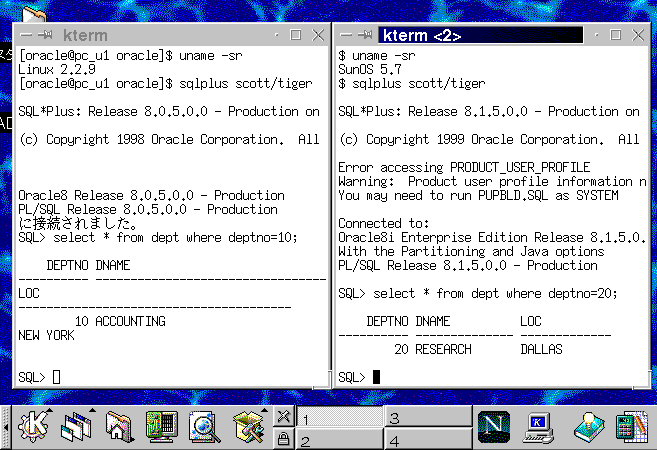Click the logout X button in panel
The height and width of the screenshot is (450, 657).
pos(284,416)
